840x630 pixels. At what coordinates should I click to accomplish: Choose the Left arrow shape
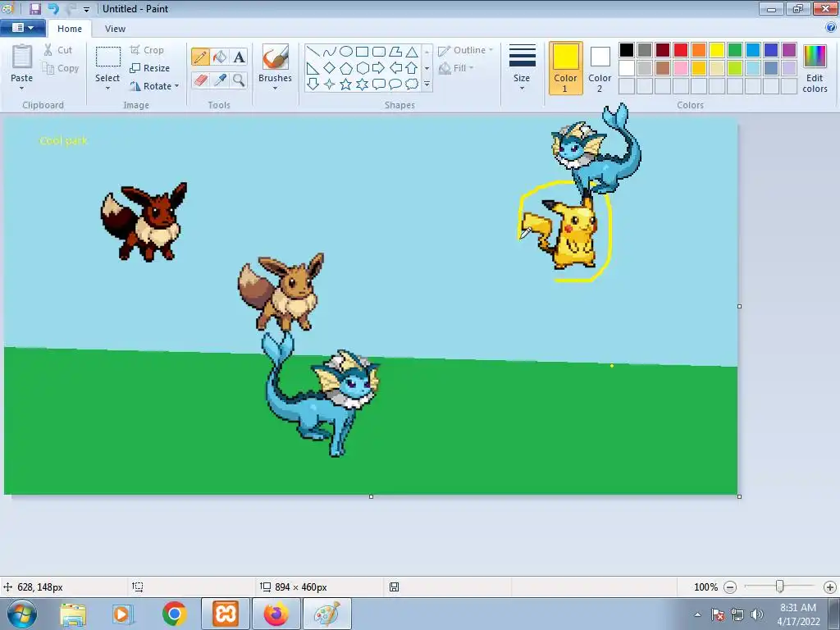click(x=395, y=68)
